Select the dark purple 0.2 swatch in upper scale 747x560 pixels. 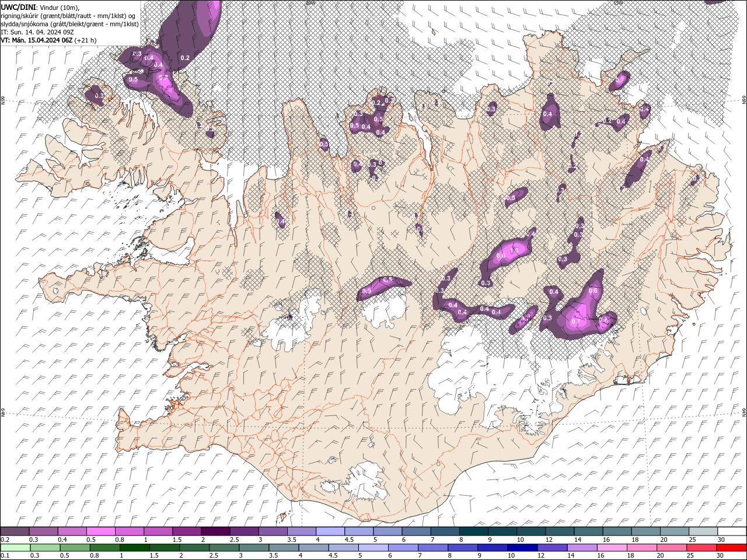click(15, 531)
